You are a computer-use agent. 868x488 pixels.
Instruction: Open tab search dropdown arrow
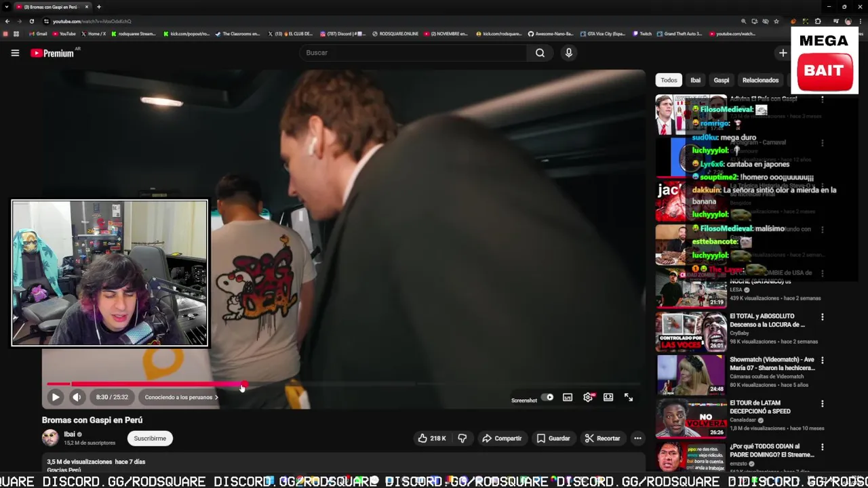[x=7, y=7]
